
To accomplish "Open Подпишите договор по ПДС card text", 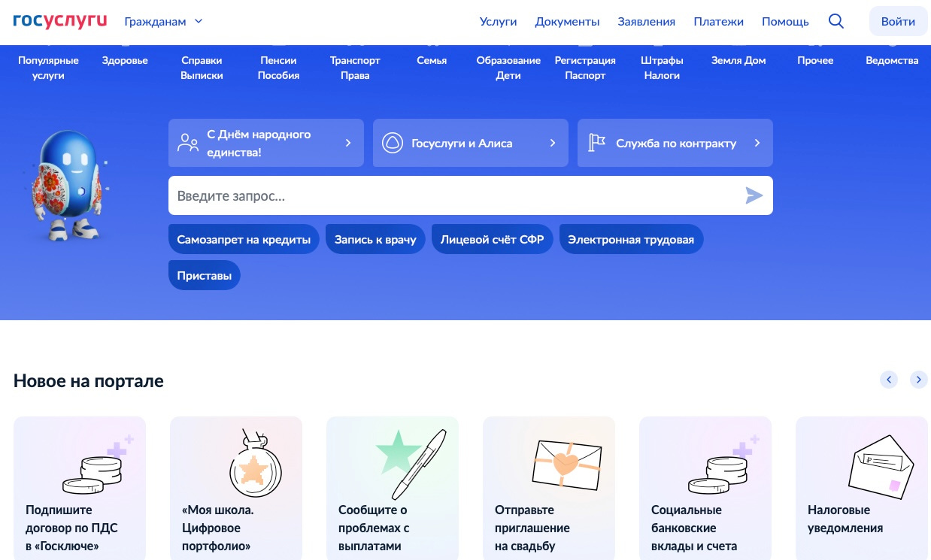I will 71,528.
